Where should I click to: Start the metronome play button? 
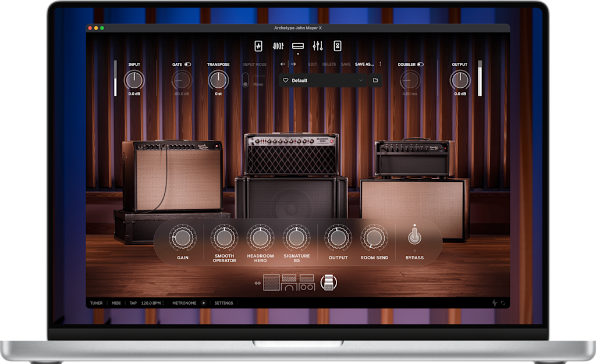pyautogui.click(x=204, y=303)
